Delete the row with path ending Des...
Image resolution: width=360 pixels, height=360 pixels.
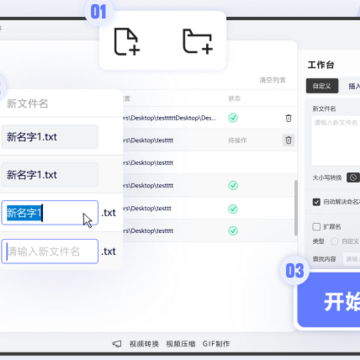tap(289, 118)
